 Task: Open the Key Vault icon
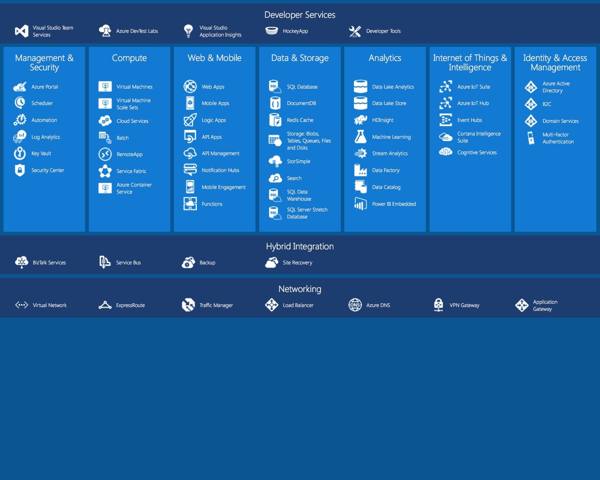pos(20,153)
